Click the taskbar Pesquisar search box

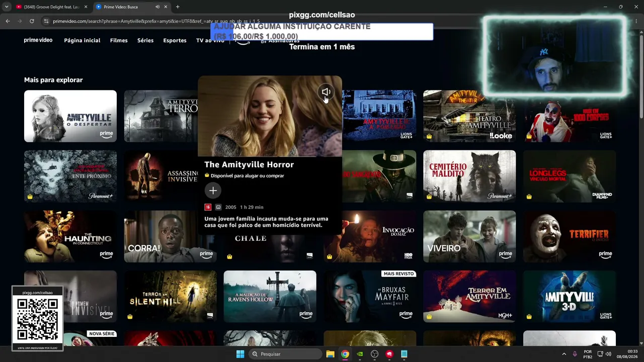tap(285, 354)
